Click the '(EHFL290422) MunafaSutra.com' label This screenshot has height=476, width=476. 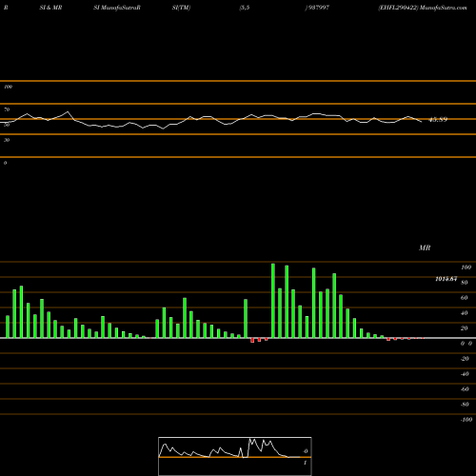click(x=423, y=8)
